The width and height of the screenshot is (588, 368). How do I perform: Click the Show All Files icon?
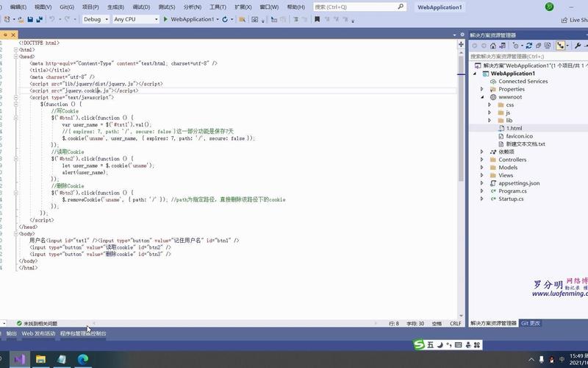(x=548, y=46)
